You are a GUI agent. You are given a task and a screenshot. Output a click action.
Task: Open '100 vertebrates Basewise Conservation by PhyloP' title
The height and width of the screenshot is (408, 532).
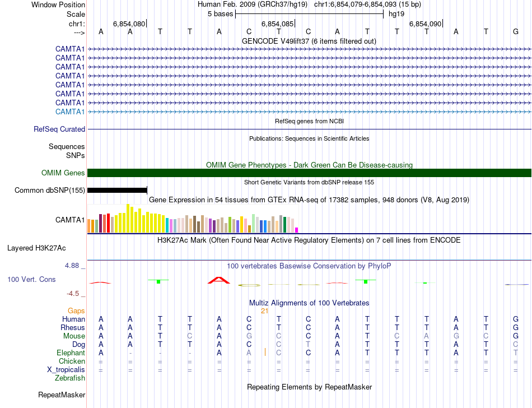coord(309,266)
